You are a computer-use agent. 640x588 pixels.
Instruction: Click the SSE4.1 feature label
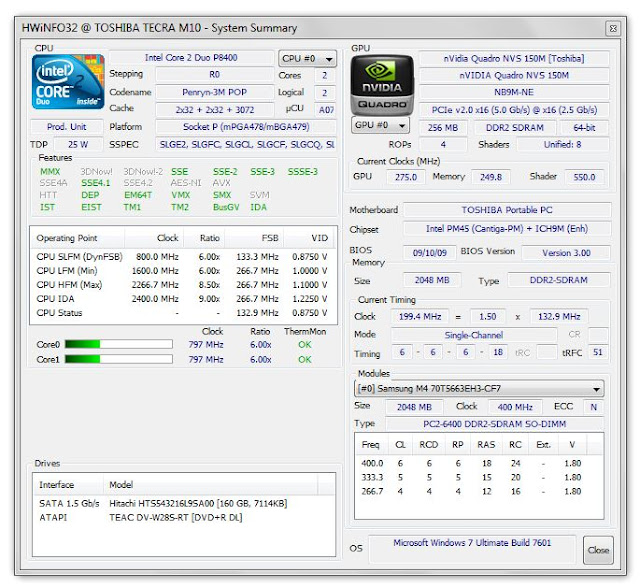(x=96, y=183)
